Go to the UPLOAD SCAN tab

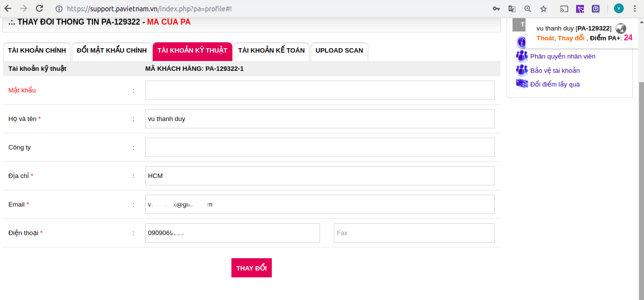(339, 51)
